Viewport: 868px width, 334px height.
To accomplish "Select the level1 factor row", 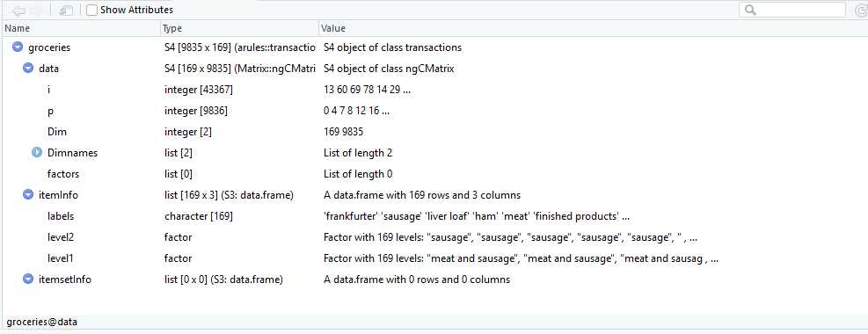I will pos(434,258).
